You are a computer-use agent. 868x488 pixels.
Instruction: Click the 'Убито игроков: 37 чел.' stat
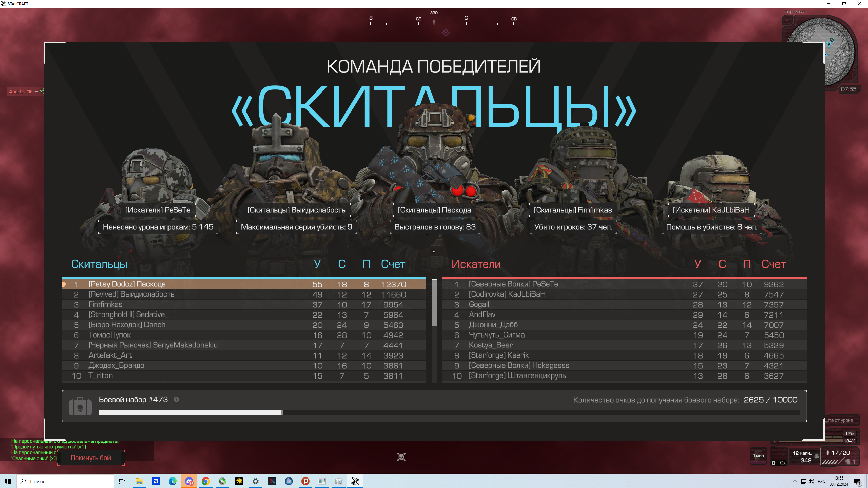pyautogui.click(x=573, y=227)
